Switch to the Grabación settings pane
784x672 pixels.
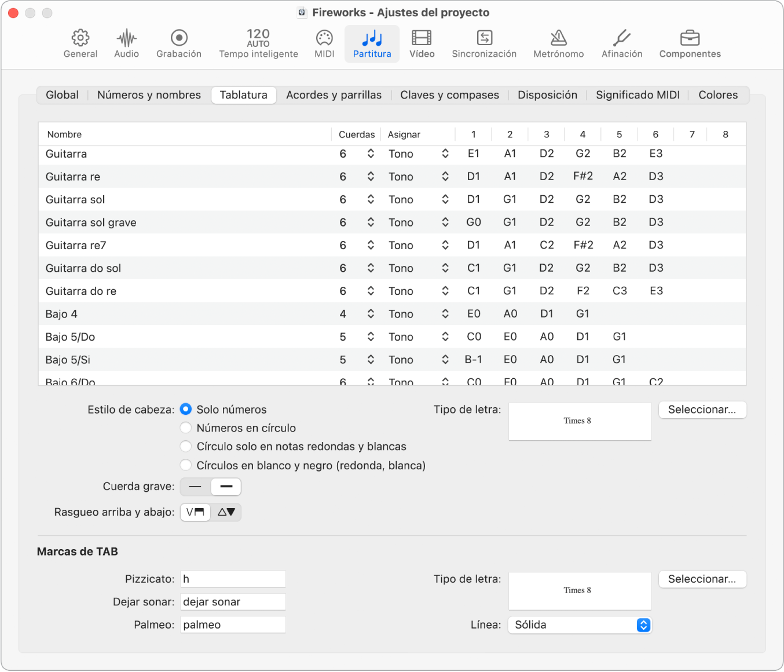coord(179,44)
